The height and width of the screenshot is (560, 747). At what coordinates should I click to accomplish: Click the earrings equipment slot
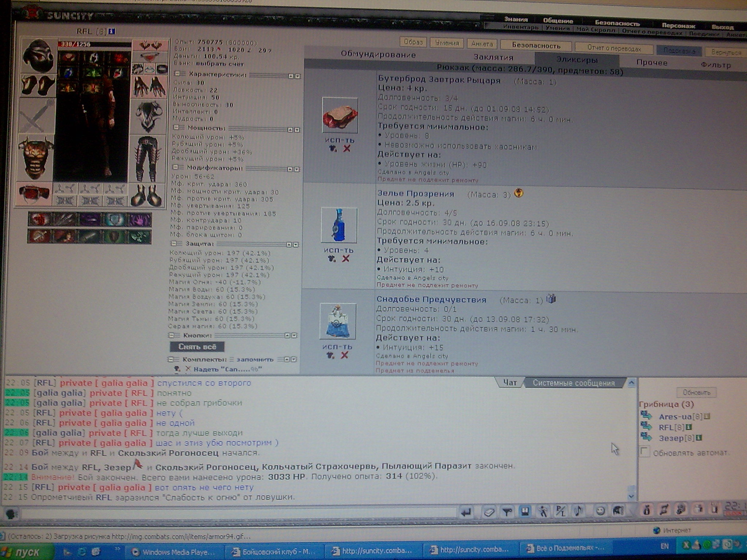150,45
